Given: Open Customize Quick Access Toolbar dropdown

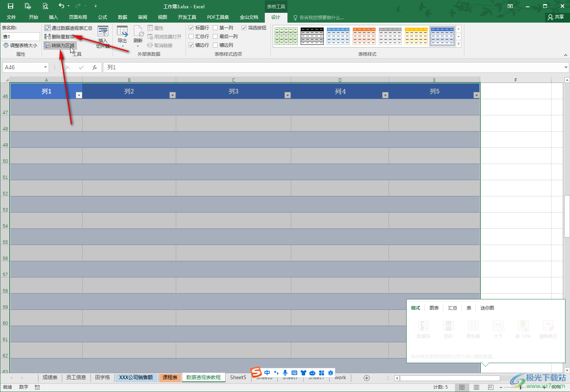Looking at the screenshot, I should [95, 6].
